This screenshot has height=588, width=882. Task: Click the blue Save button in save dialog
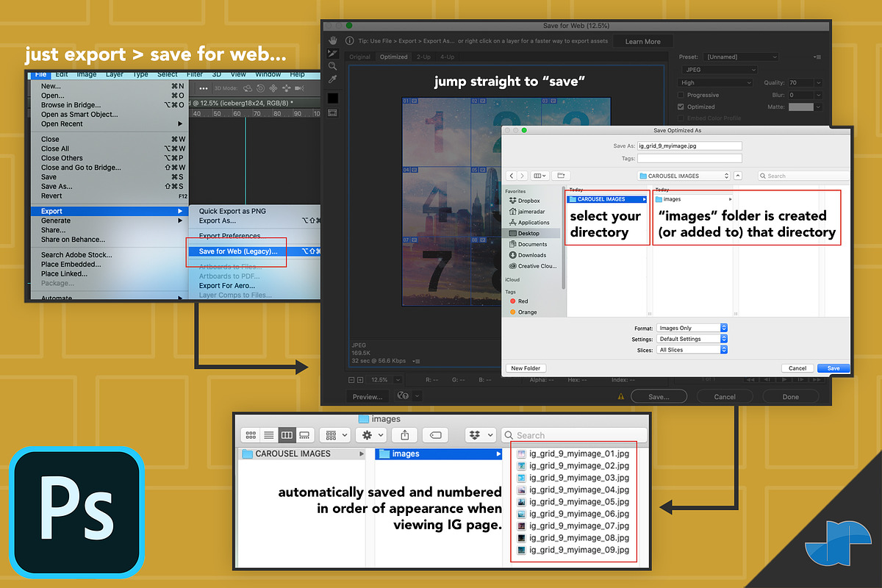(x=833, y=368)
